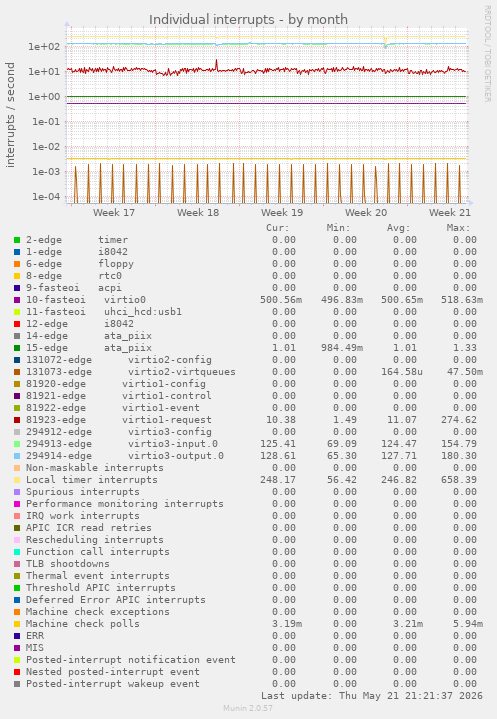Click the purple swatch for 10-fasteoi virtio0

[17, 300]
